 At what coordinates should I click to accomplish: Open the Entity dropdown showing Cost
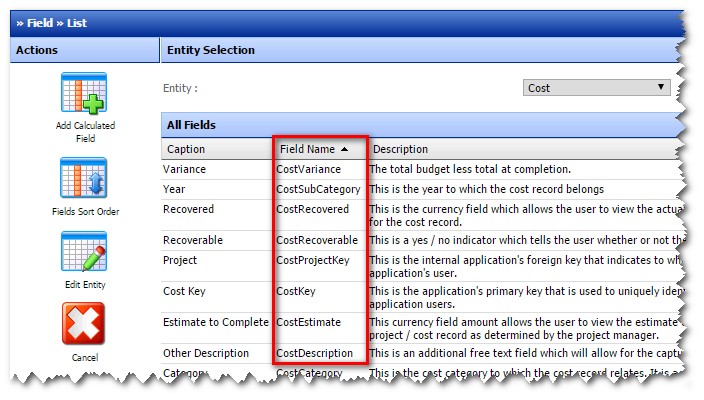[x=596, y=88]
